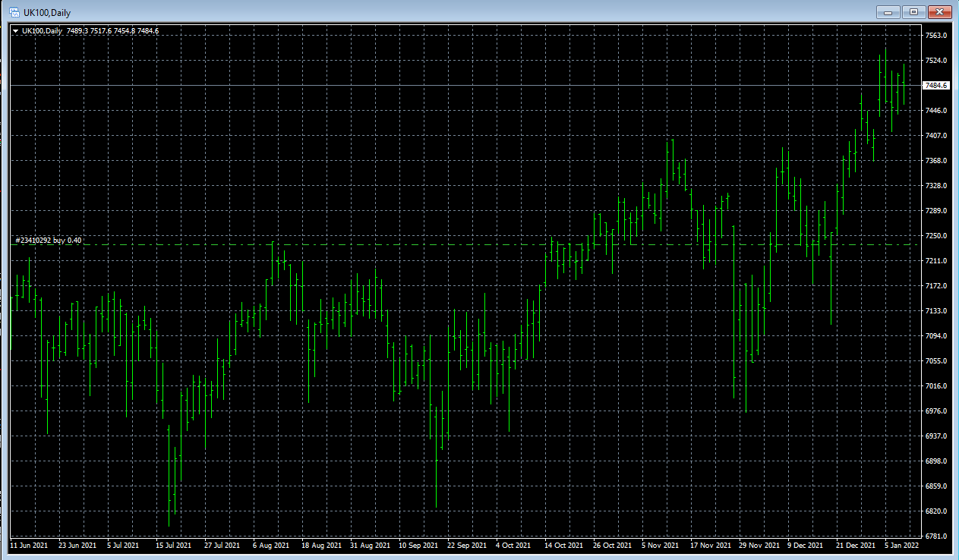Screen dimensions: 959x560
Task: Click the '10 Sep 2021' date label
Action: tap(418, 546)
